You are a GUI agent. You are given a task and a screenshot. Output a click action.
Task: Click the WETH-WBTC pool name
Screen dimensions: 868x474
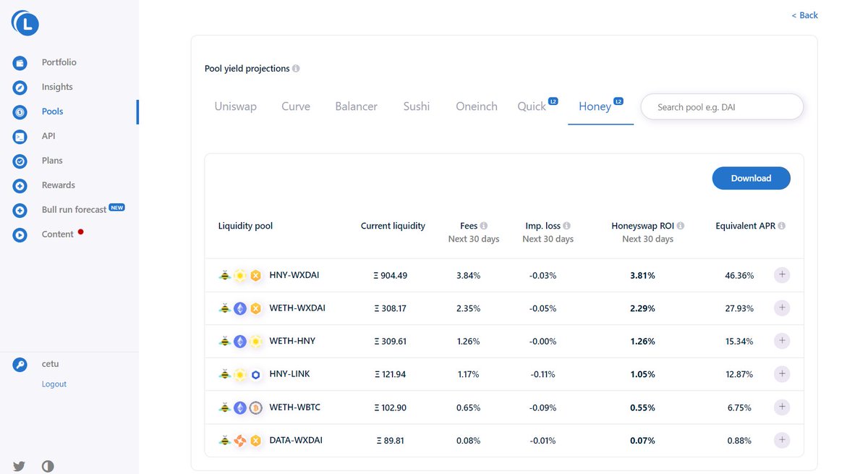tap(294, 407)
